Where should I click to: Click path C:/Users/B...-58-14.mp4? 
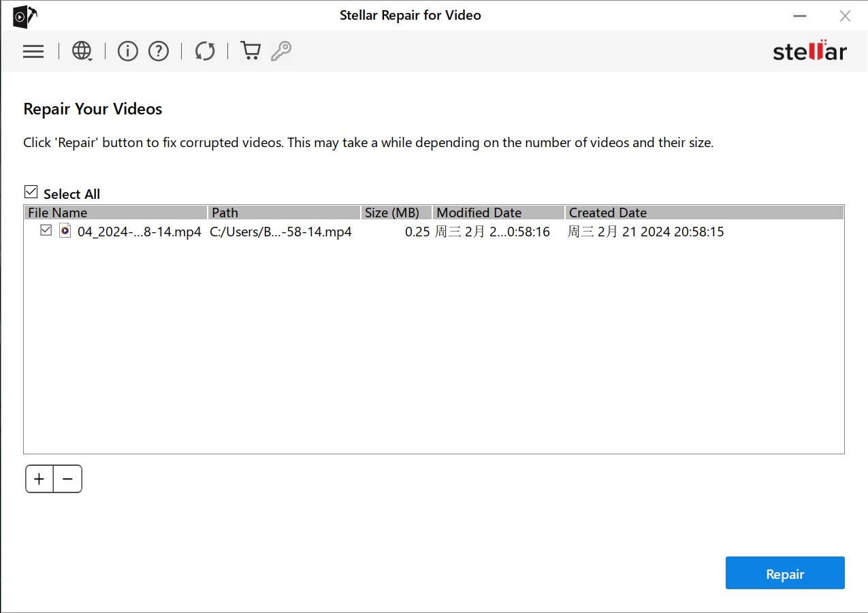[280, 232]
